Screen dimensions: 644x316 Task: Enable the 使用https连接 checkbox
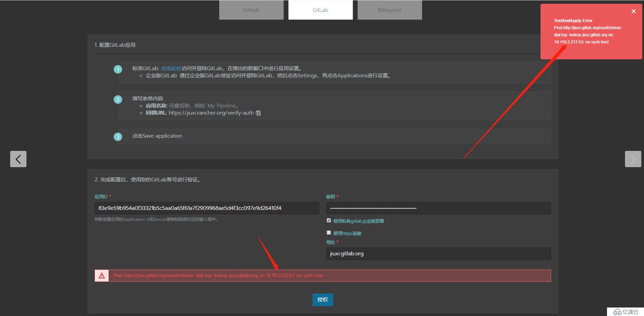328,233
